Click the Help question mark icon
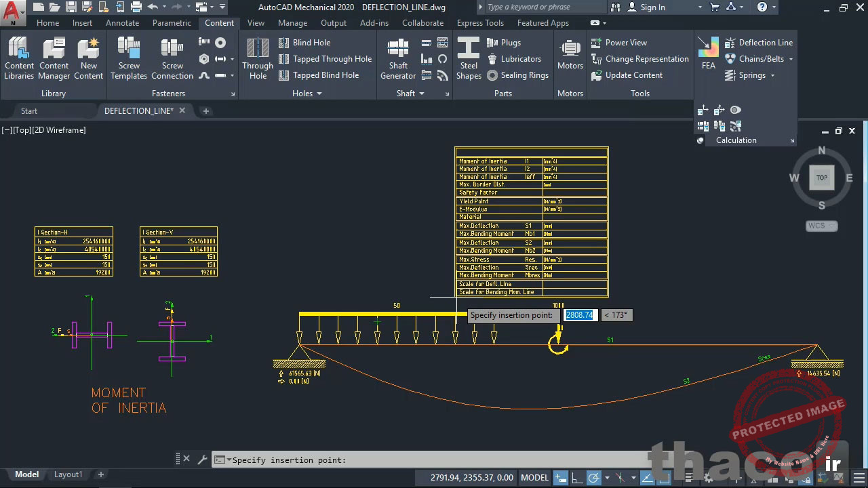This screenshot has width=868, height=488. tap(762, 7)
